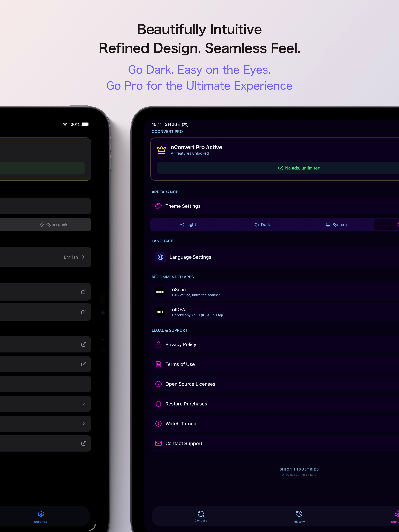Image resolution: width=399 pixels, height=532 pixels.
Task: Click the globe icon beside Language Settings
Action: pyautogui.click(x=161, y=257)
